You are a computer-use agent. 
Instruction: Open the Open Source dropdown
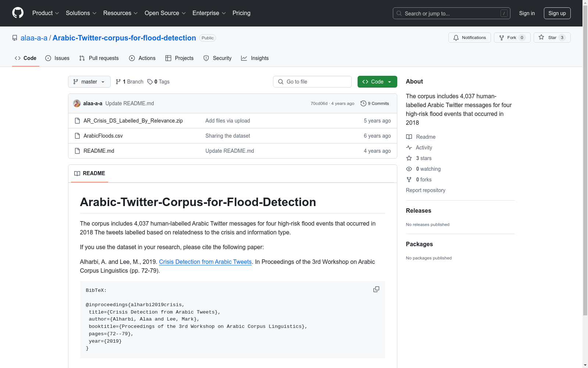(165, 13)
